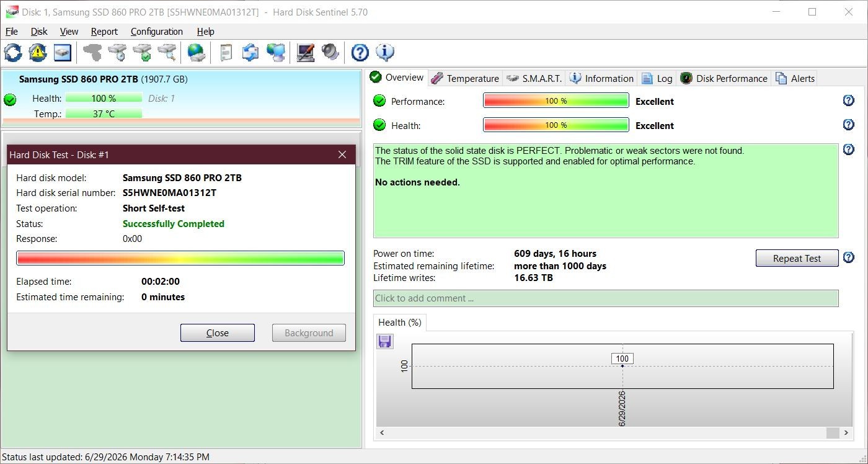Click the info speech bubble toolbar icon
Viewport: 868px width, 464px height.
point(385,53)
